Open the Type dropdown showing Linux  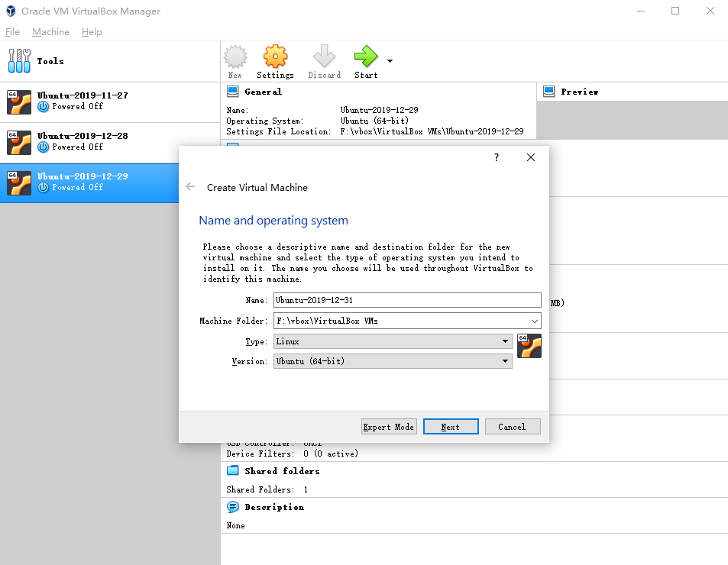393,341
